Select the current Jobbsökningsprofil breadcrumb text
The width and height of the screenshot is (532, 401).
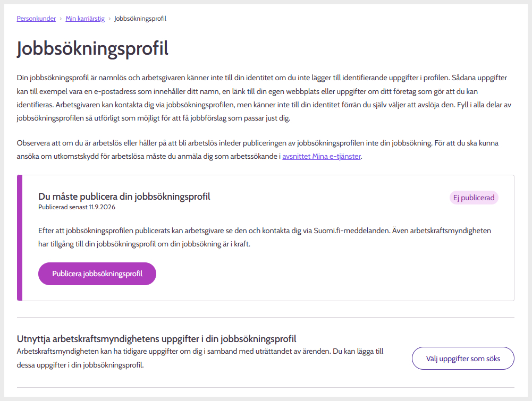(x=140, y=19)
